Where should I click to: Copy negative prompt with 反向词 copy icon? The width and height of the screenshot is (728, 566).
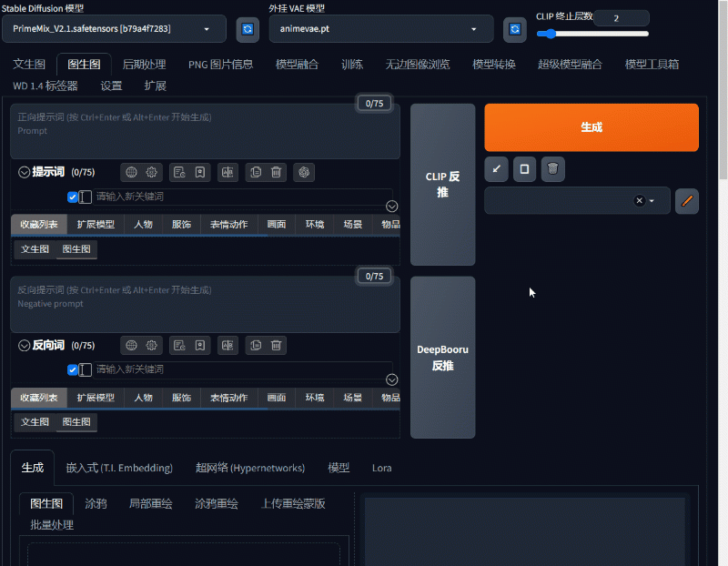pyautogui.click(x=256, y=346)
